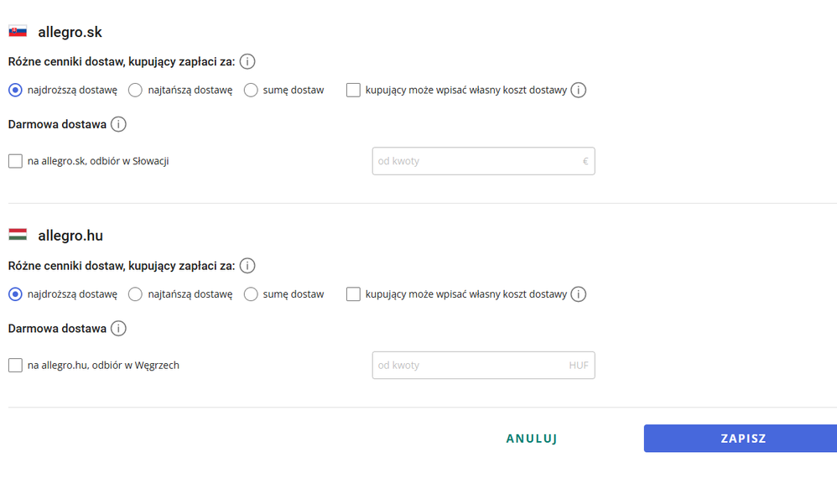Click the ANULUJ link
This screenshot has width=837, height=504.
[532, 439]
